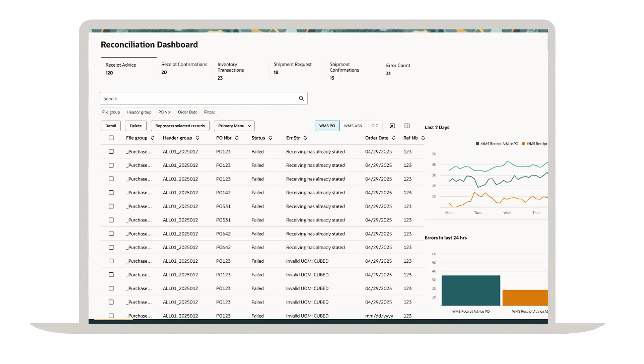Image resolution: width=644 pixels, height=364 pixels.
Task: Focus the Search input field
Action: pos(198,98)
